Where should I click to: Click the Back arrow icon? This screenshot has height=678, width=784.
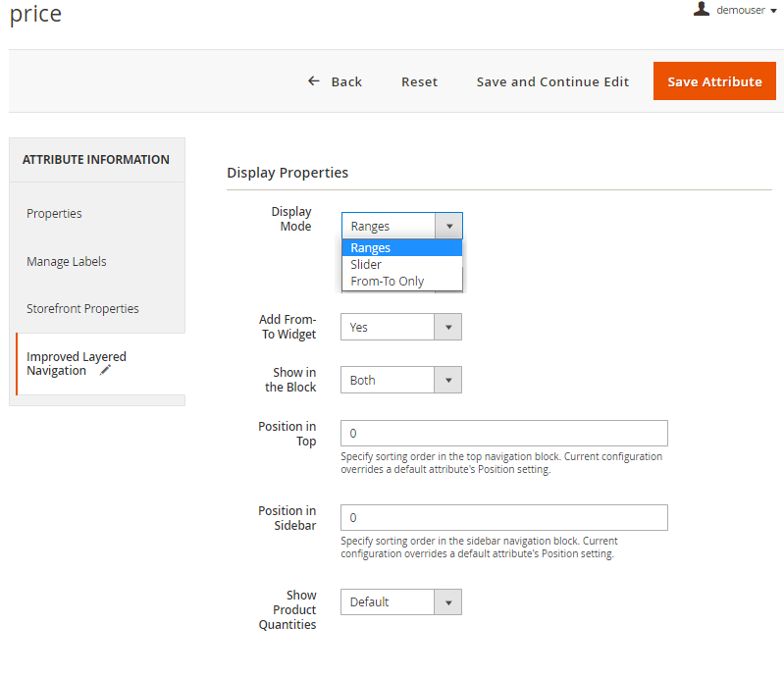(x=314, y=81)
